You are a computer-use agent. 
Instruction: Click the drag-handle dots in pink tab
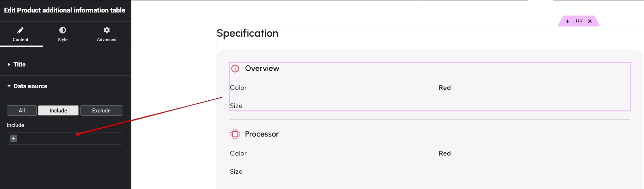click(579, 21)
